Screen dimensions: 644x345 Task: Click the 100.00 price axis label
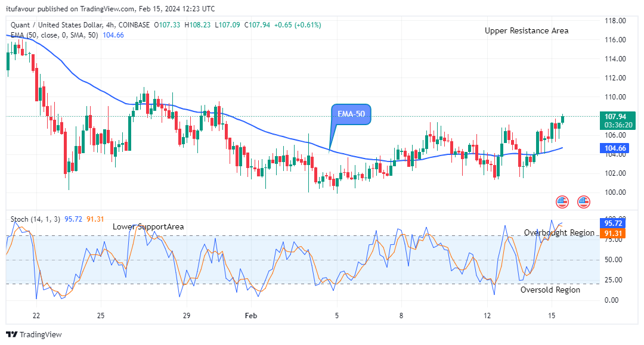coord(615,192)
